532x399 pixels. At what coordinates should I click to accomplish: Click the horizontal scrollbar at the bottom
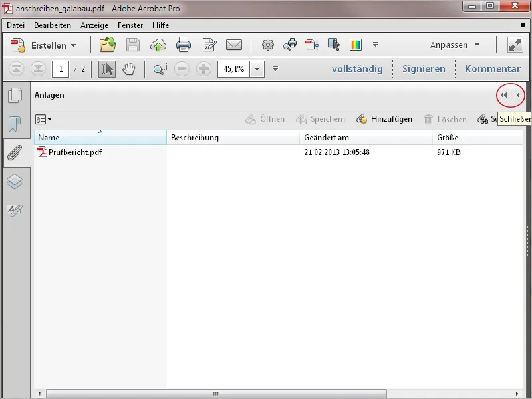click(213, 391)
